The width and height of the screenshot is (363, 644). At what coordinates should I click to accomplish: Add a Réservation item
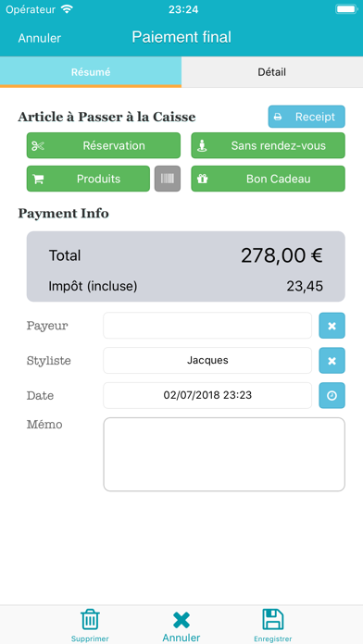(x=104, y=145)
